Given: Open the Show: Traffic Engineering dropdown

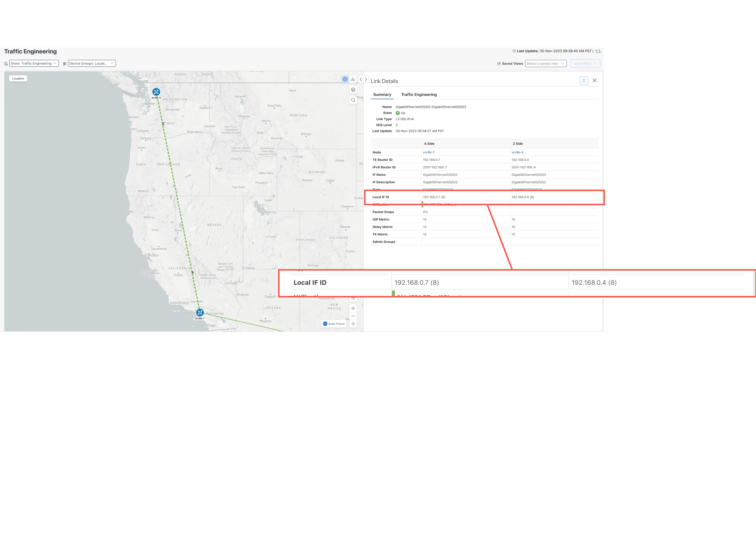Looking at the screenshot, I should pos(34,63).
